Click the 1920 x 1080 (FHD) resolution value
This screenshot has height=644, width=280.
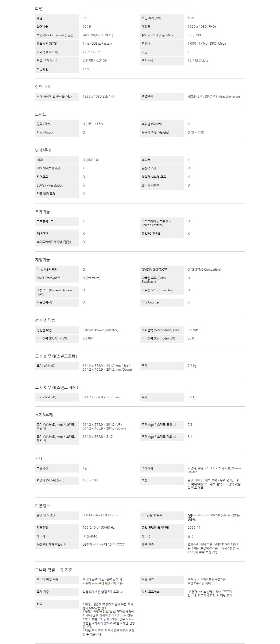(x=202, y=27)
